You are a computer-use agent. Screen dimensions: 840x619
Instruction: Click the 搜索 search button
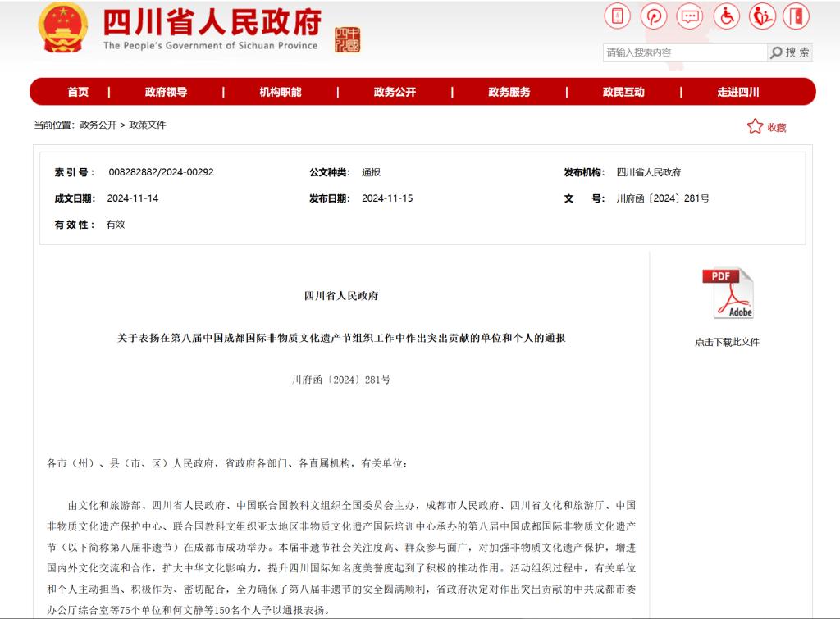click(x=790, y=52)
